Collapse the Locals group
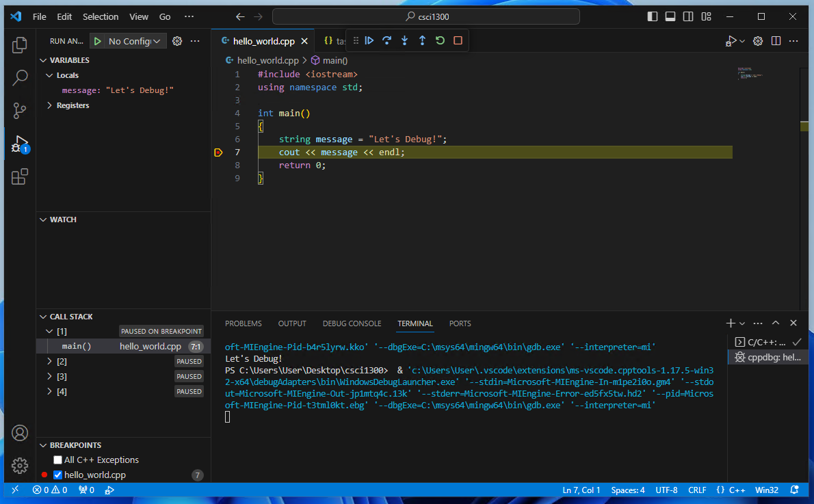Image resolution: width=814 pixels, height=504 pixels. 49,75
